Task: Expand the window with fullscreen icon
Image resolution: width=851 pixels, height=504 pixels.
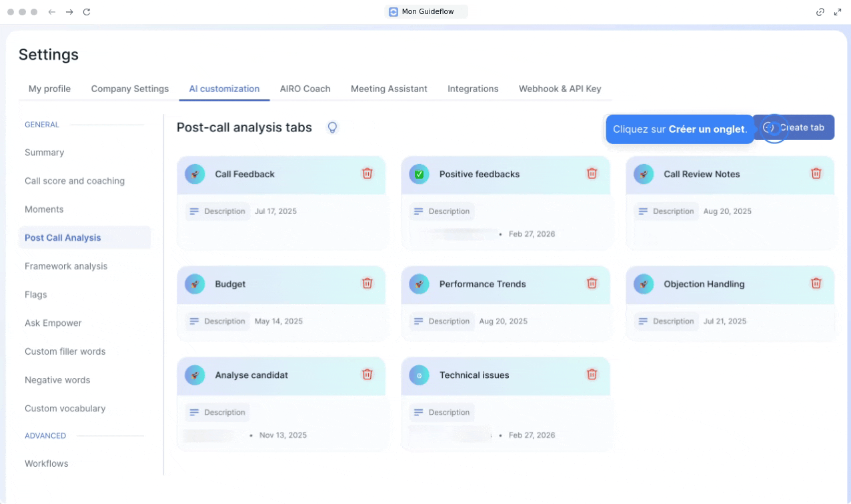Action: [x=838, y=12]
